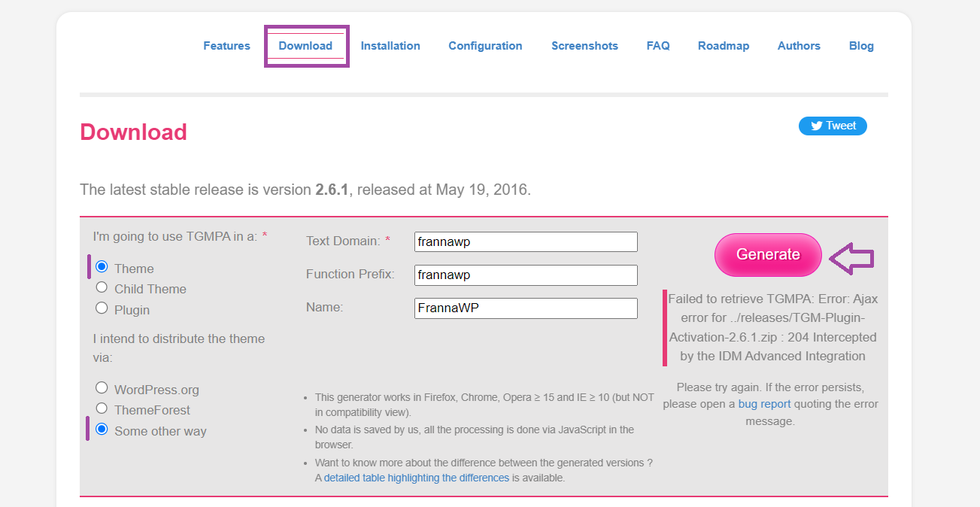
Task: Open the Roadmap page
Action: click(x=724, y=46)
